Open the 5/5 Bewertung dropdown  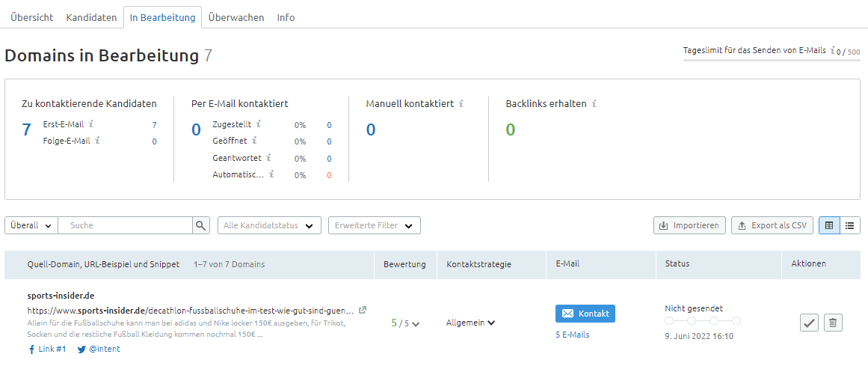click(x=405, y=323)
